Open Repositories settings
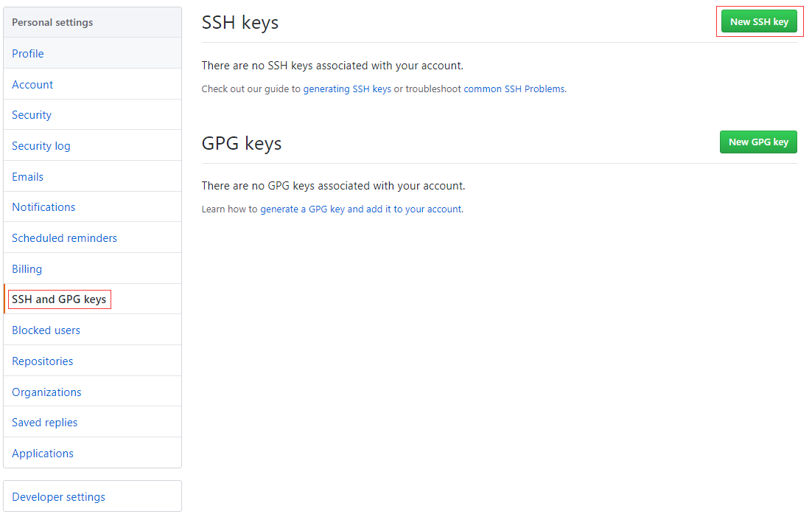This screenshot has width=812, height=517. coord(92,361)
